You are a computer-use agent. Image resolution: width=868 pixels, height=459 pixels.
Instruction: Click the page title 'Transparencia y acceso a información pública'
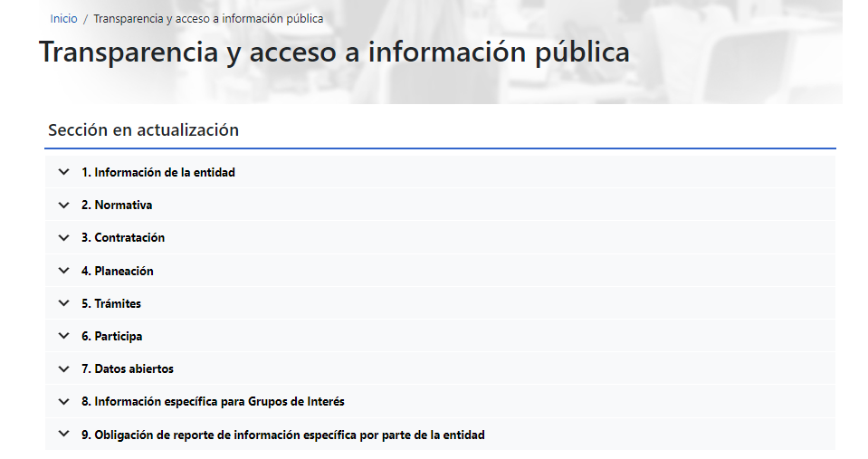coord(334,53)
